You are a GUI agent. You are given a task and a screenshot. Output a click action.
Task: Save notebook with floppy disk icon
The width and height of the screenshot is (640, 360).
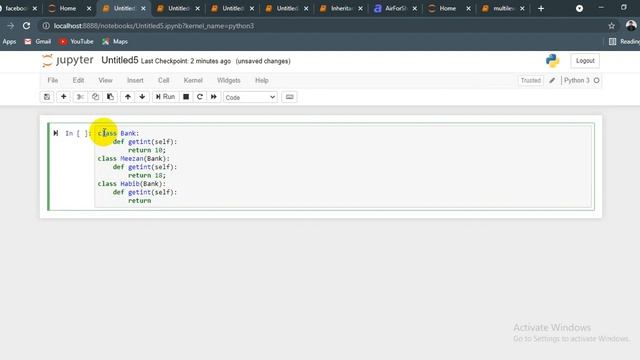47,97
